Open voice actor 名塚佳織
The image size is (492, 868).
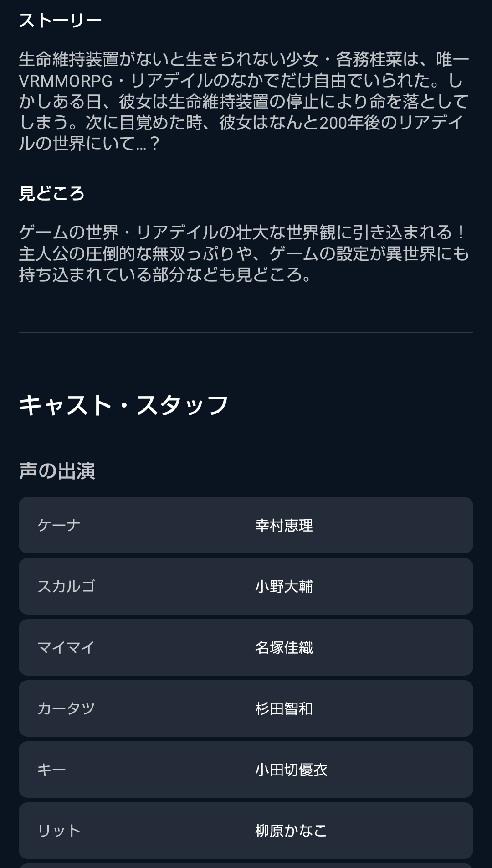click(284, 648)
